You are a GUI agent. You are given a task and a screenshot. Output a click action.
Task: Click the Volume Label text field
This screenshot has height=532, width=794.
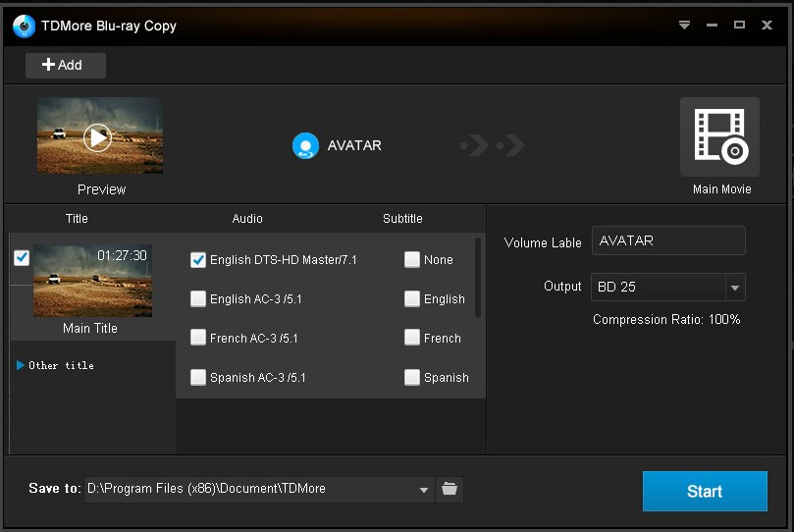click(668, 240)
